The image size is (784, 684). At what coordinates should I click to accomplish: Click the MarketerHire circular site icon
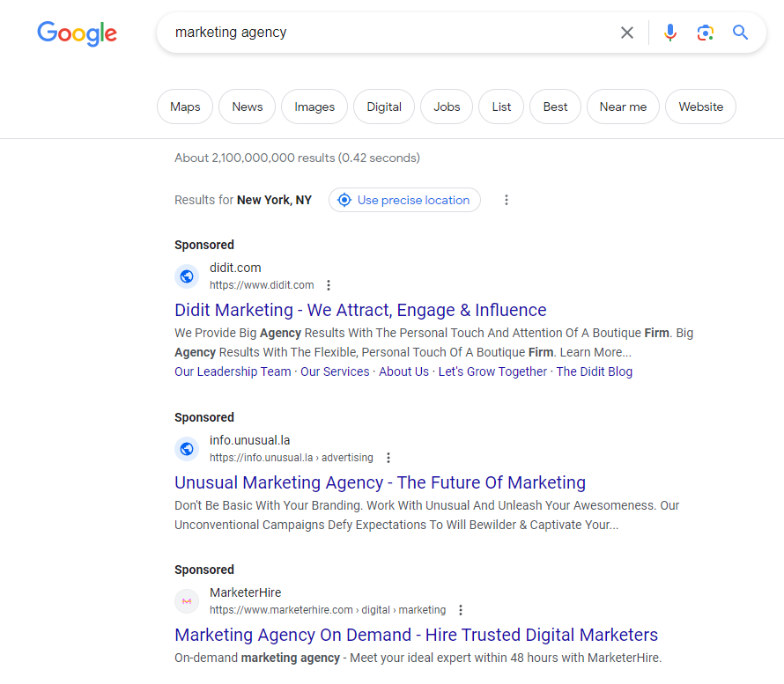tap(187, 600)
